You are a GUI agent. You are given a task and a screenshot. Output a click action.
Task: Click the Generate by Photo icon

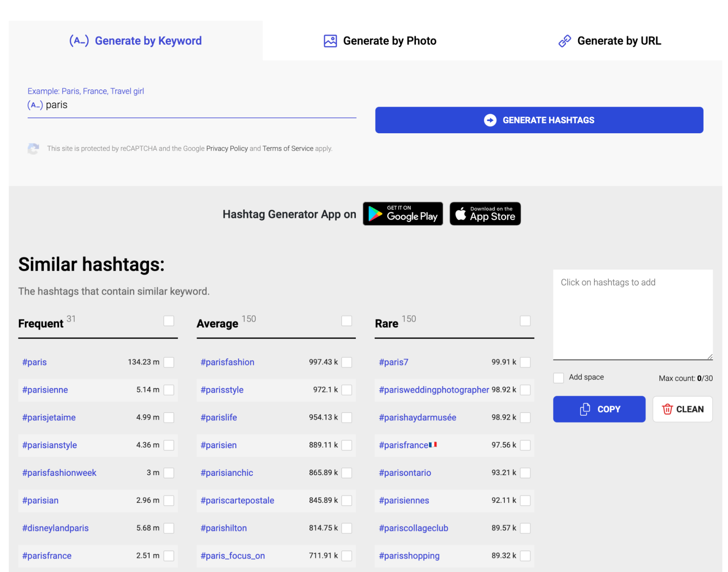[329, 40]
